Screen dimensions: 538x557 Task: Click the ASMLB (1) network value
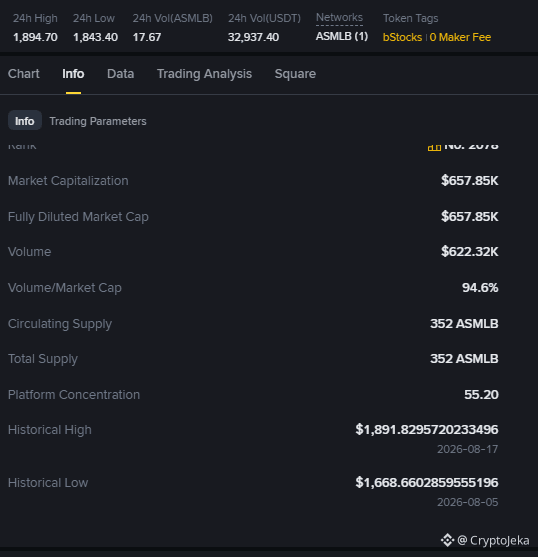pos(342,36)
